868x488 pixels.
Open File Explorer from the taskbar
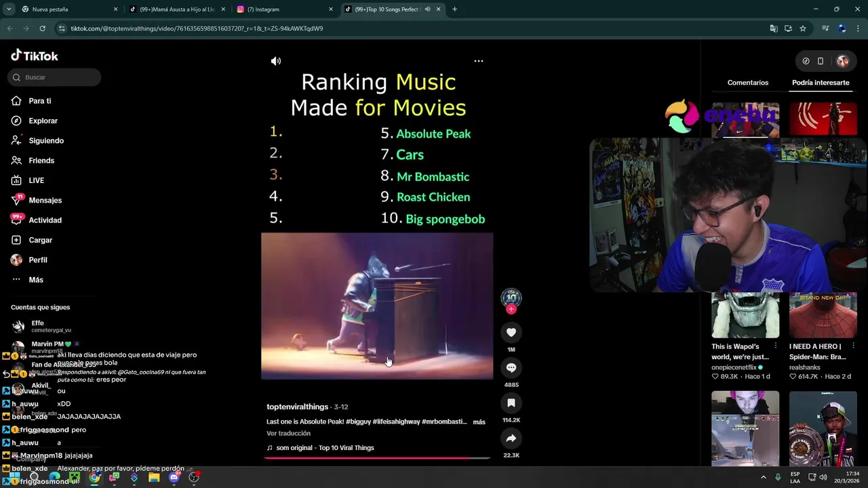154,477
